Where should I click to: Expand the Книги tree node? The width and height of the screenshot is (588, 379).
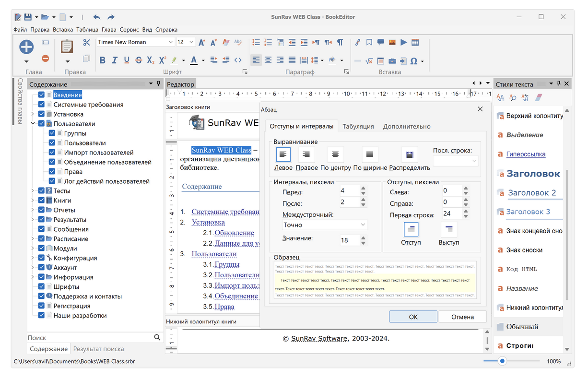[33, 201]
